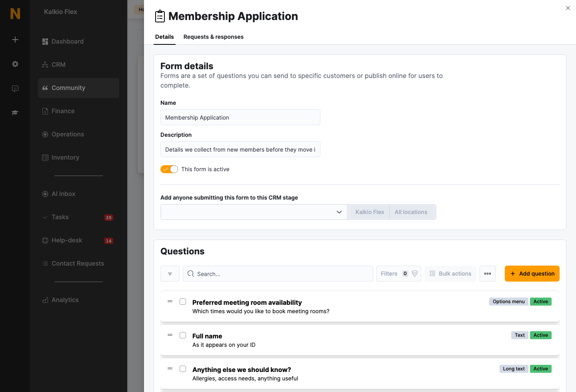This screenshot has width=576, height=392.
Task: Select Community in the sidebar
Action: point(78,88)
